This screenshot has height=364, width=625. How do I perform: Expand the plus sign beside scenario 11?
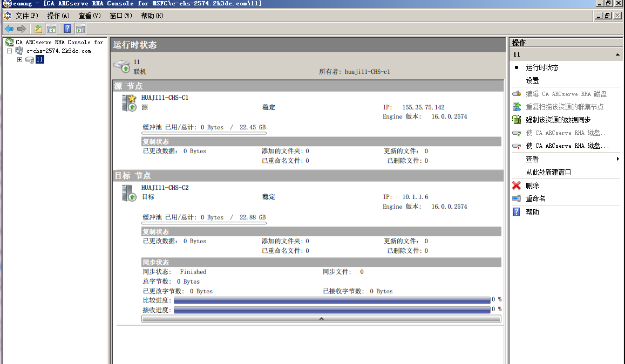19,59
